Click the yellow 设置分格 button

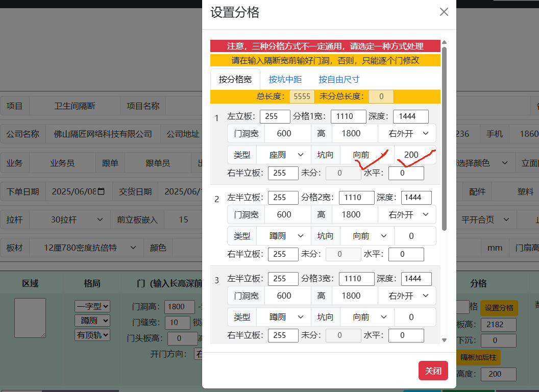tap(499, 308)
